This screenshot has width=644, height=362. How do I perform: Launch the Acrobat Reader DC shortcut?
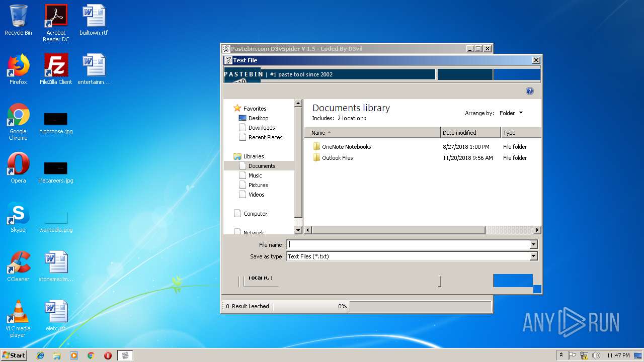(56, 23)
